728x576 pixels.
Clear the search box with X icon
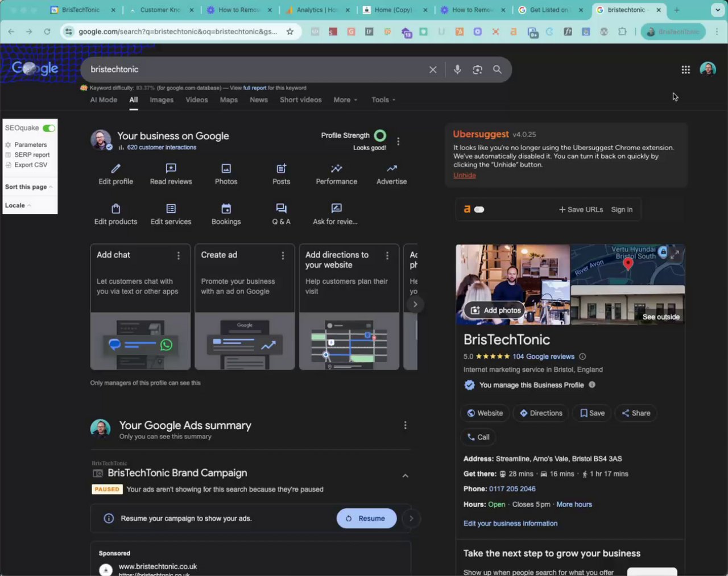point(433,69)
